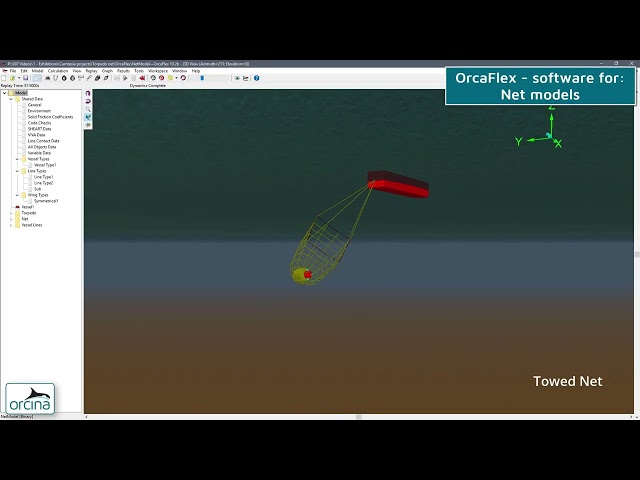Image resolution: width=640 pixels, height=480 pixels.
Task: Select the 3D buoy tool icon
Action: pos(72,78)
